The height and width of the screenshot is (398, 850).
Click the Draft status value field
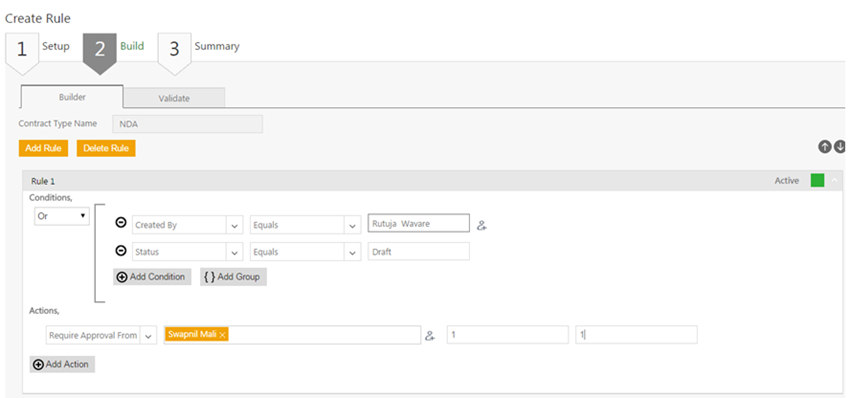point(418,252)
